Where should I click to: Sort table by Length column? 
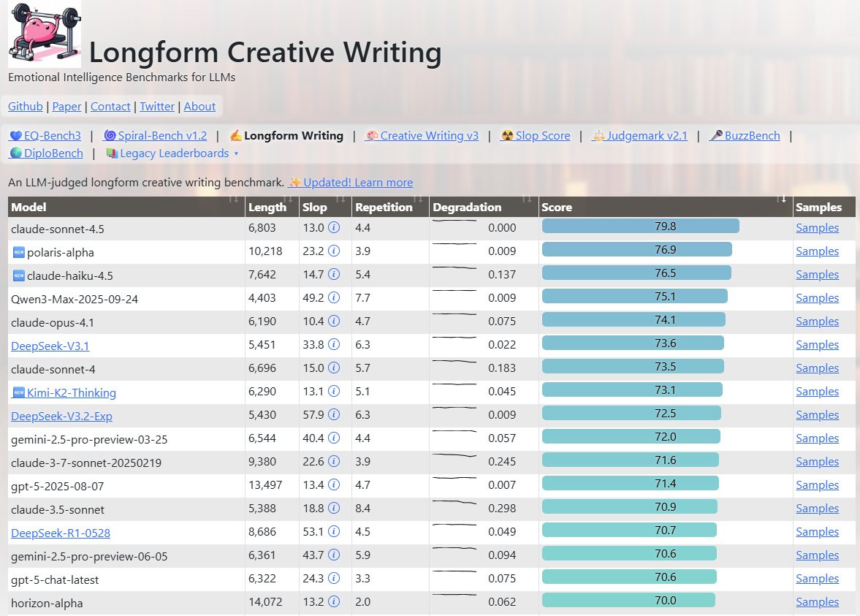272,207
